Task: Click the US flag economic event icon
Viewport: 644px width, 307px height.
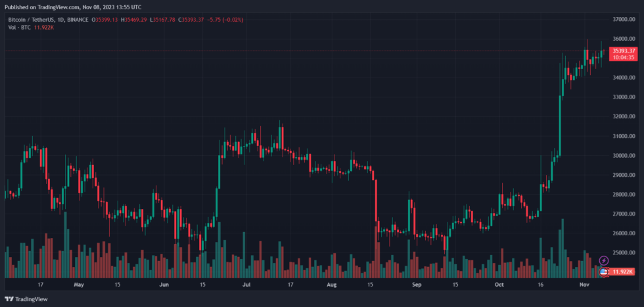Action: click(604, 272)
